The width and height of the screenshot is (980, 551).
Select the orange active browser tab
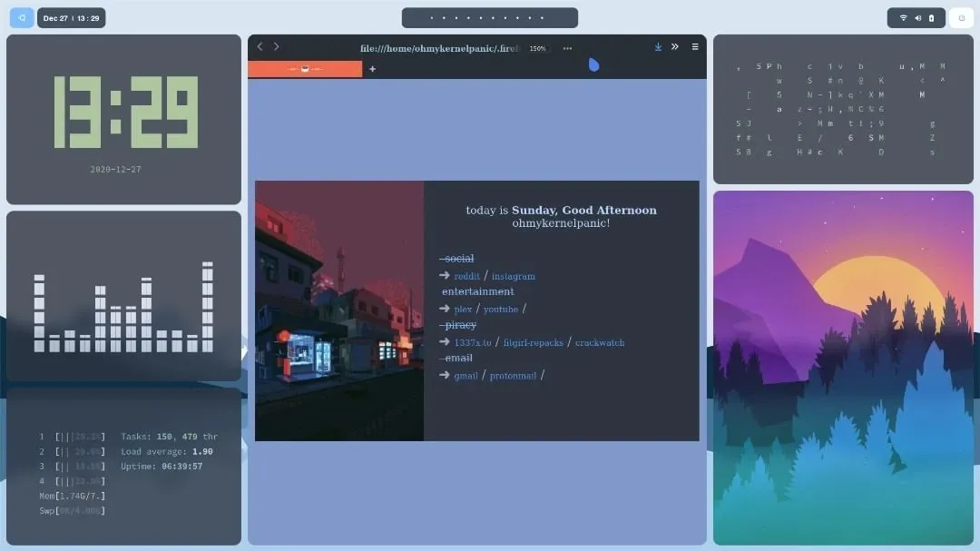tap(305, 69)
